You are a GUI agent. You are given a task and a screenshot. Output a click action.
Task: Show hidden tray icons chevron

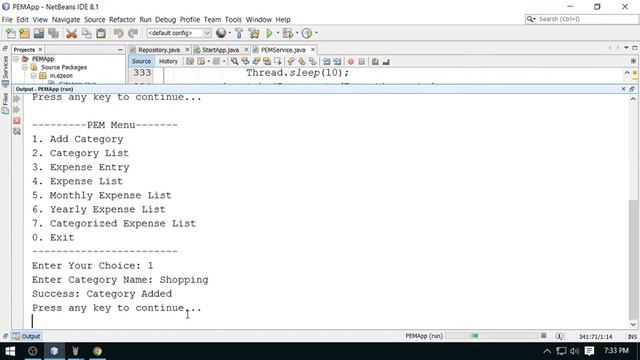[x=547, y=351]
